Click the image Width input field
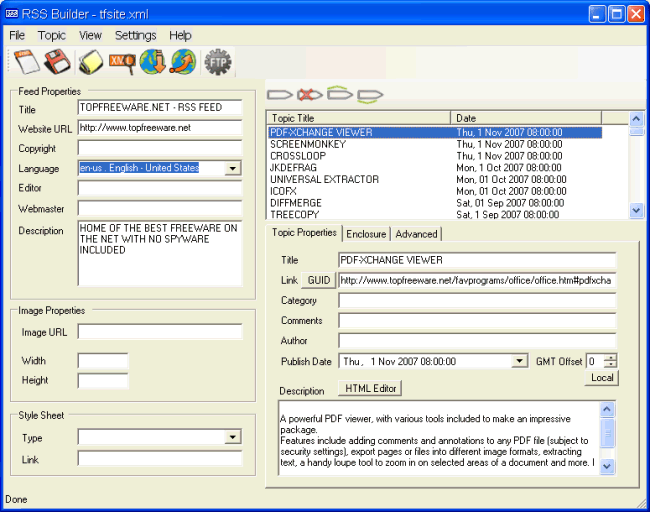Image resolution: width=650 pixels, height=512 pixels. pos(103,361)
